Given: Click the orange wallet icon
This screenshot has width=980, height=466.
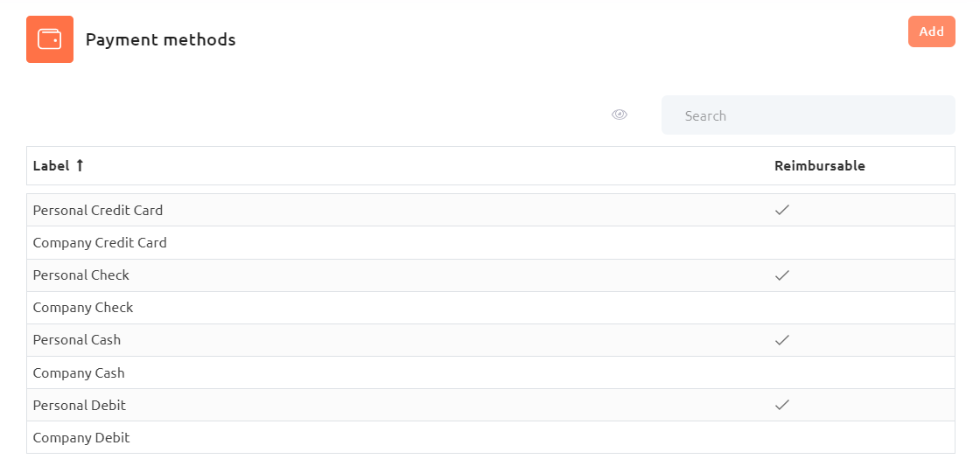Looking at the screenshot, I should 50,39.
